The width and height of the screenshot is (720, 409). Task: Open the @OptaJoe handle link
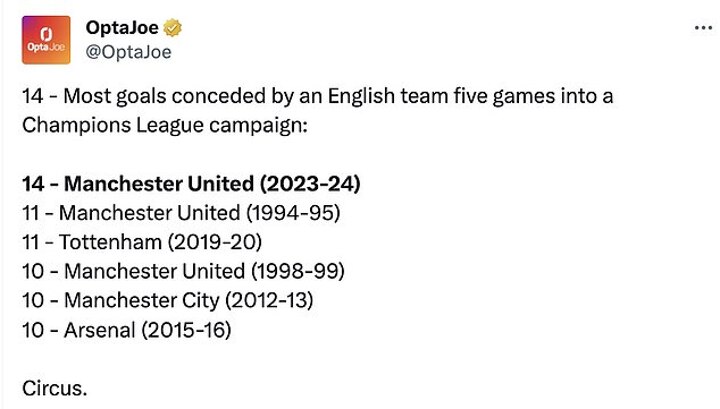click(129, 52)
